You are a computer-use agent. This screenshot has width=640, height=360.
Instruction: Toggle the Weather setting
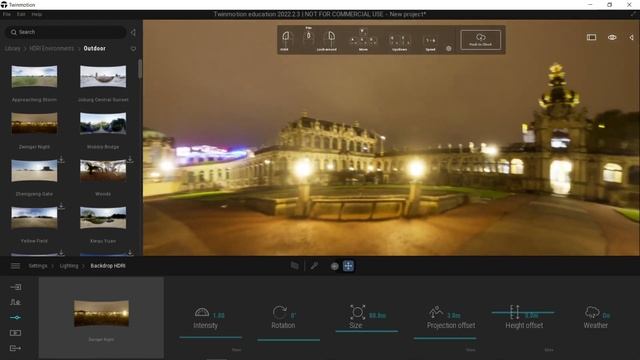596,317
